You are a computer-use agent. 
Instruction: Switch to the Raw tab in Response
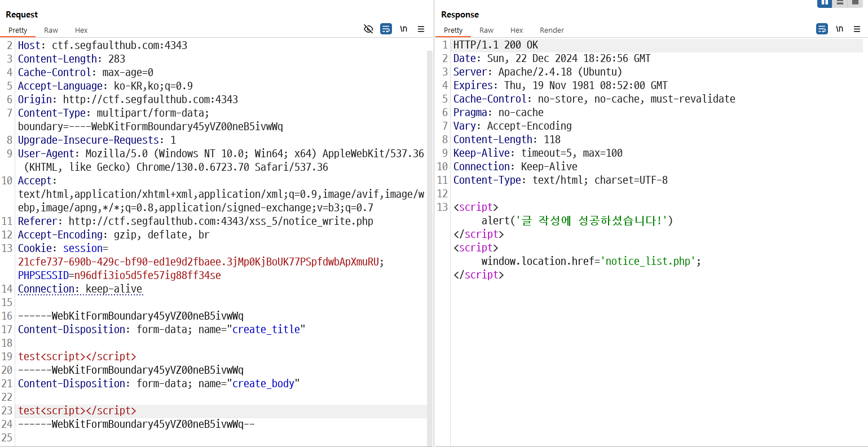click(x=487, y=30)
